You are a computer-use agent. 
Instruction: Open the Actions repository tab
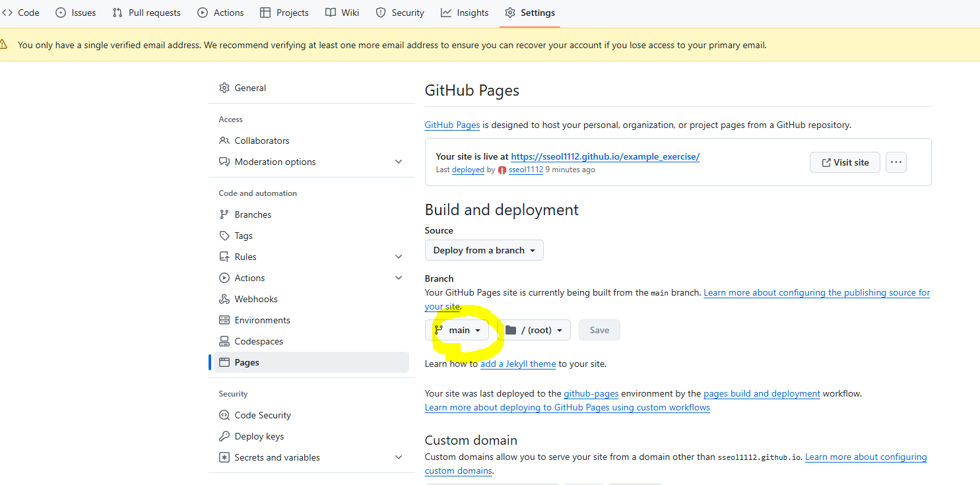click(x=220, y=13)
